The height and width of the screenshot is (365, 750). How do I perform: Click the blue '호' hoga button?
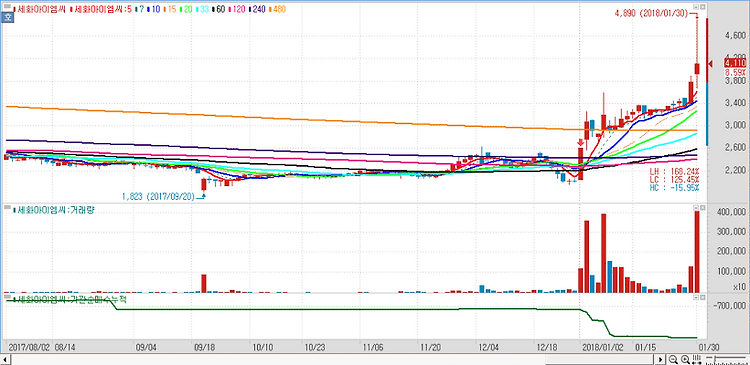pyautogui.click(x=8, y=18)
